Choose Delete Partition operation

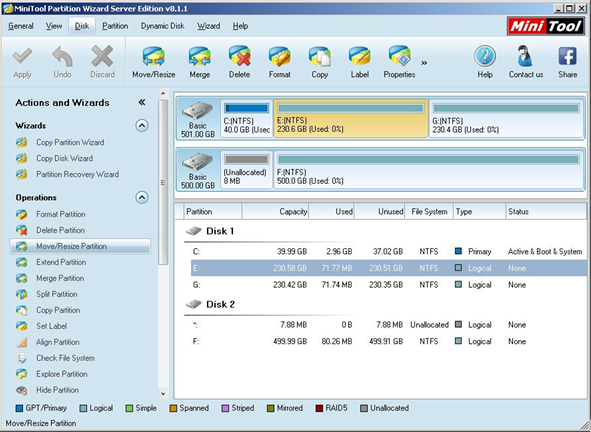point(60,230)
